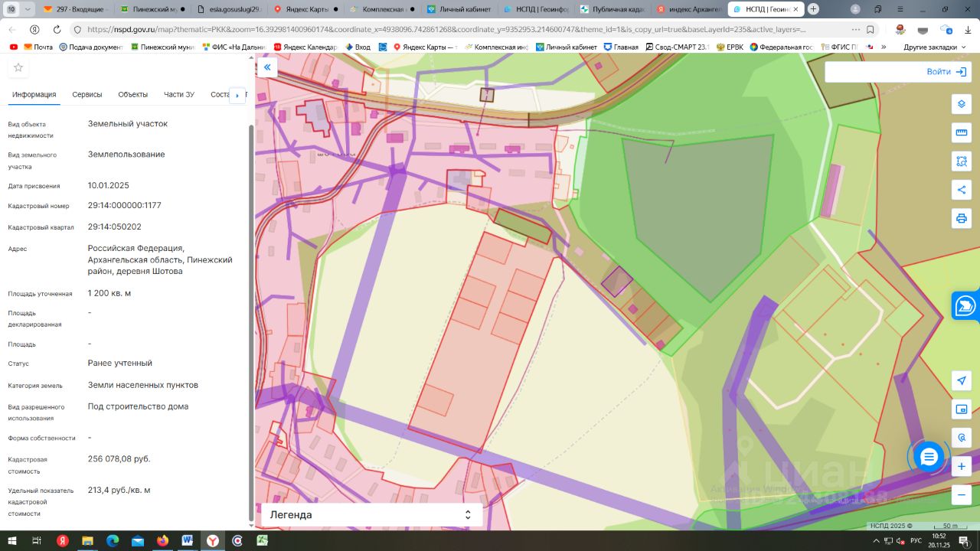The width and height of the screenshot is (980, 551).
Task: Switch to the Объекты tab
Action: (x=133, y=94)
